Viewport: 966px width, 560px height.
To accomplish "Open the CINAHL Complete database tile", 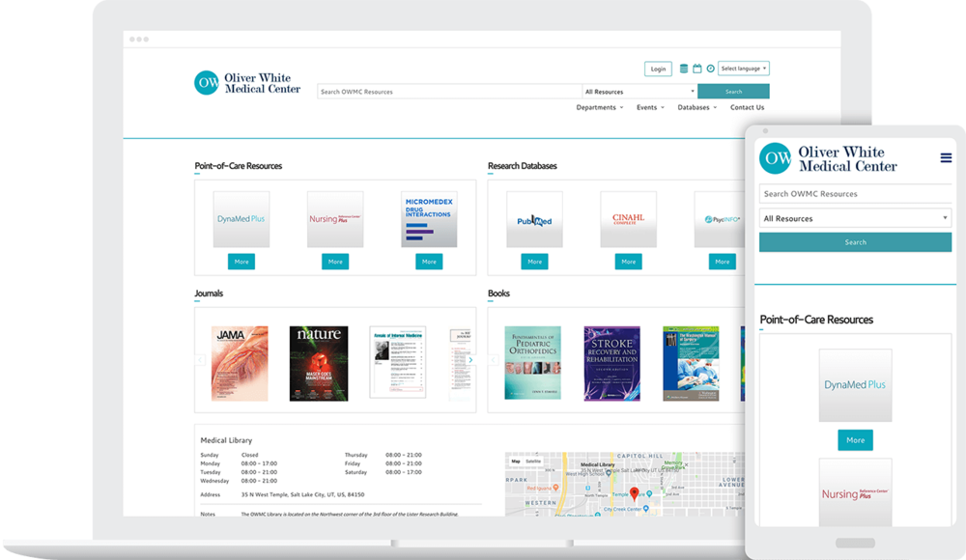I will coord(629,219).
